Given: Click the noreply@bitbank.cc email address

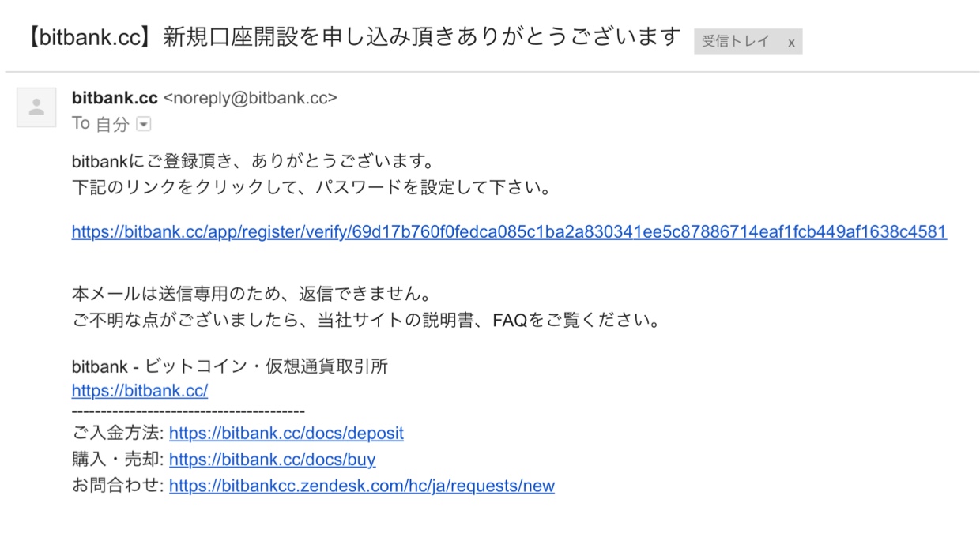Looking at the screenshot, I should coord(250,98).
